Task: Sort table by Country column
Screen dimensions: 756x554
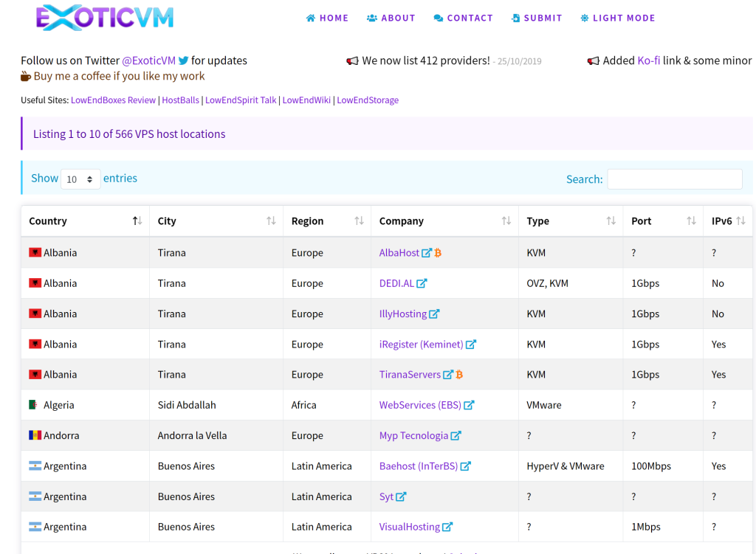Action: coord(86,221)
